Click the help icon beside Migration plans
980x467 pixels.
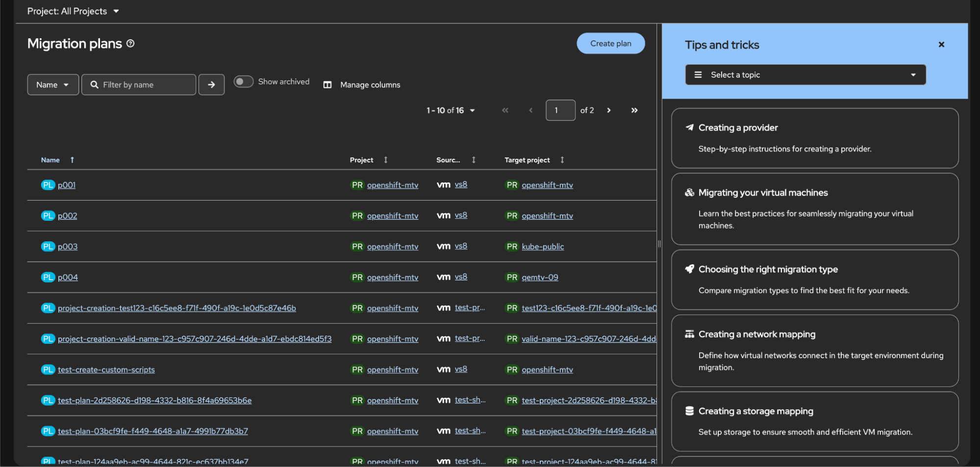coord(130,44)
